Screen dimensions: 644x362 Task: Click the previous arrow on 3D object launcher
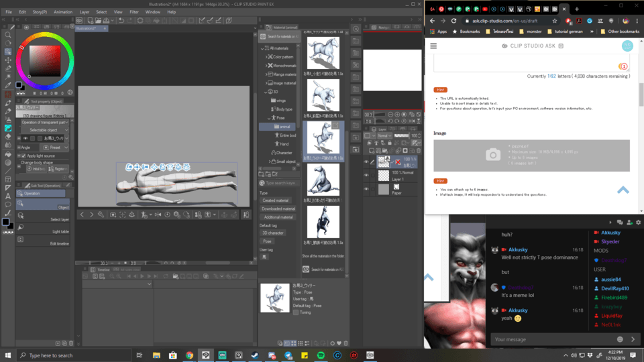coord(82,215)
